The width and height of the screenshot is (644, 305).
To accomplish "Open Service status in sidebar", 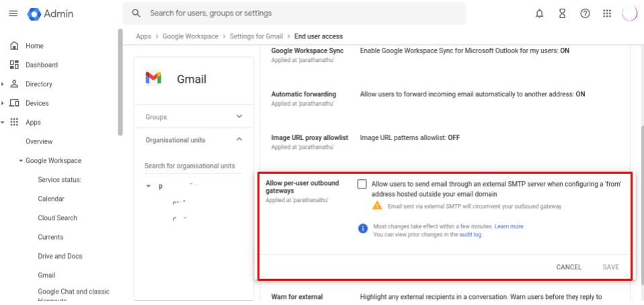I will (60, 180).
